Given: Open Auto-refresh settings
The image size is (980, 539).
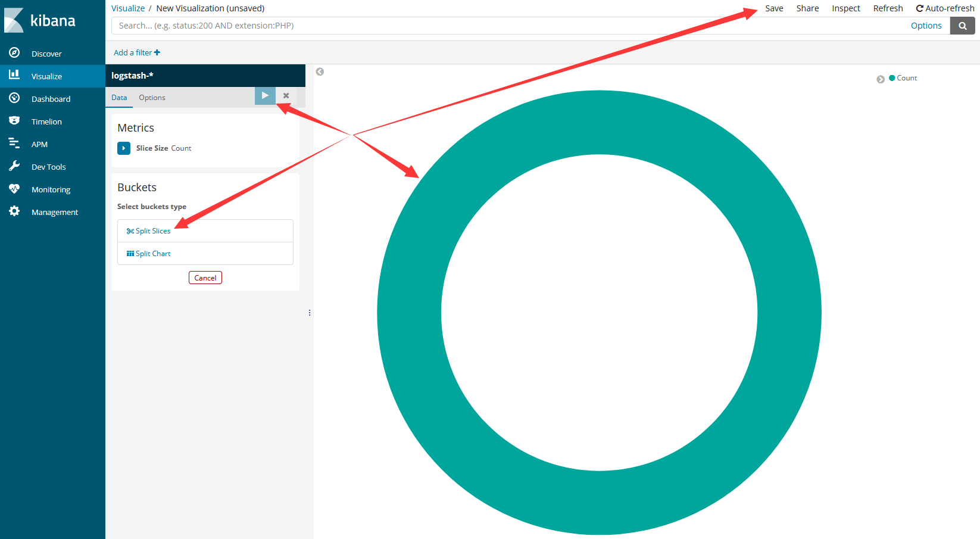Looking at the screenshot, I should click(945, 8).
